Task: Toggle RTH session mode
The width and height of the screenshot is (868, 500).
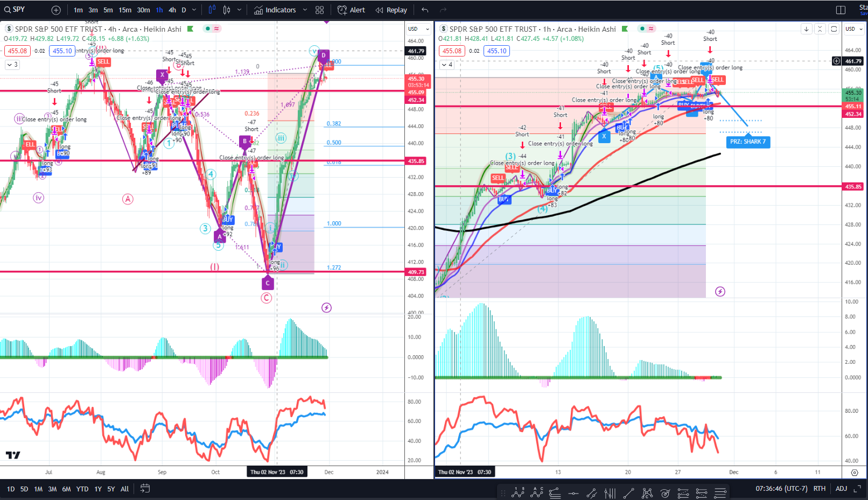Action: tap(820, 489)
